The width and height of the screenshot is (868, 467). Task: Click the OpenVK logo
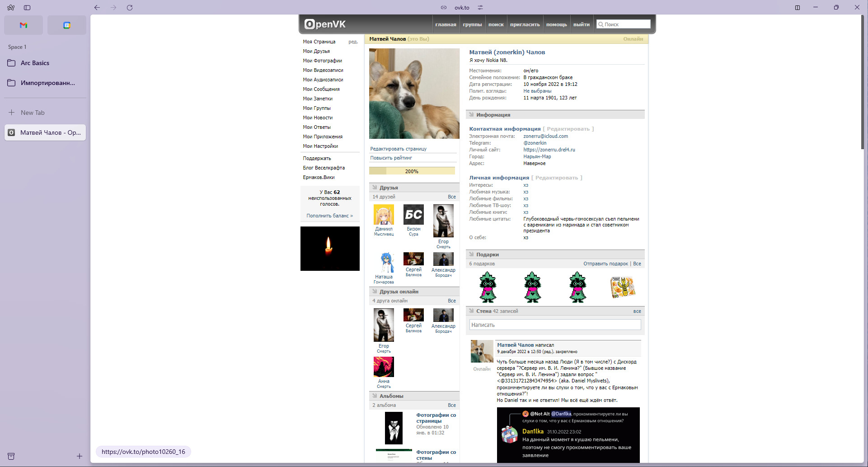coord(325,24)
